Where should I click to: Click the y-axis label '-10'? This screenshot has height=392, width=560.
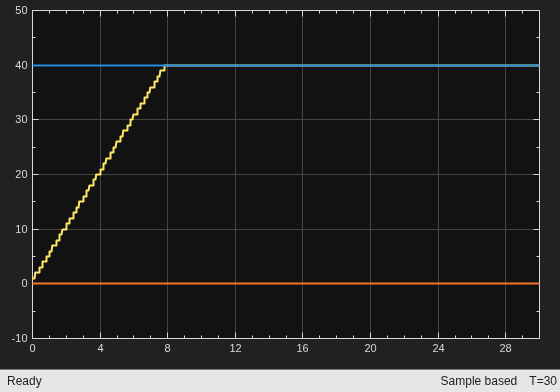pyautogui.click(x=20, y=338)
